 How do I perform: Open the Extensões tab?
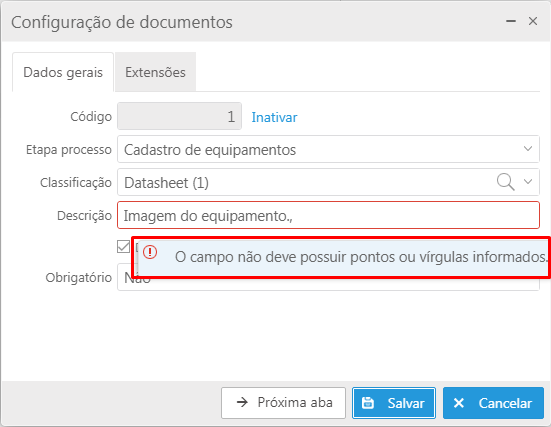[x=155, y=72]
